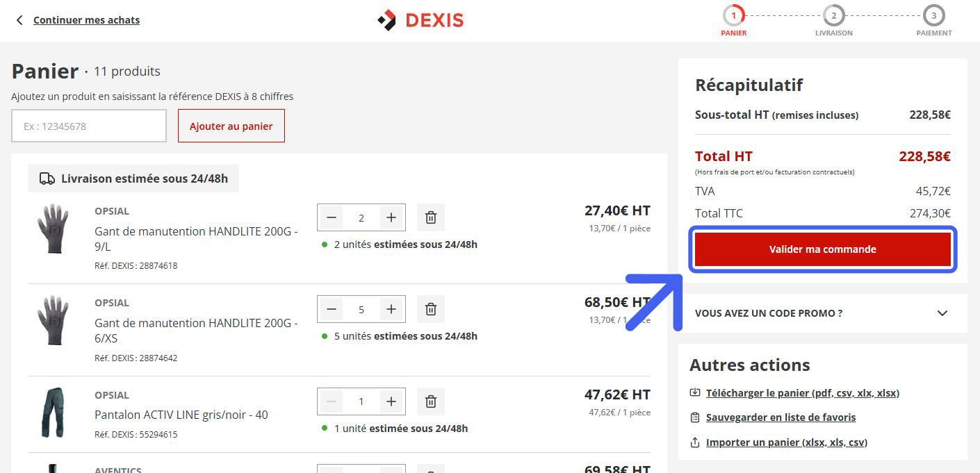
Task: Click the DEXIS logo
Action: coord(420,20)
